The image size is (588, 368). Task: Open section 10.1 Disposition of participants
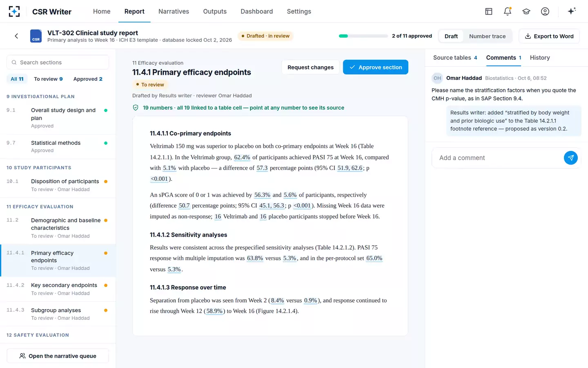click(x=58, y=185)
